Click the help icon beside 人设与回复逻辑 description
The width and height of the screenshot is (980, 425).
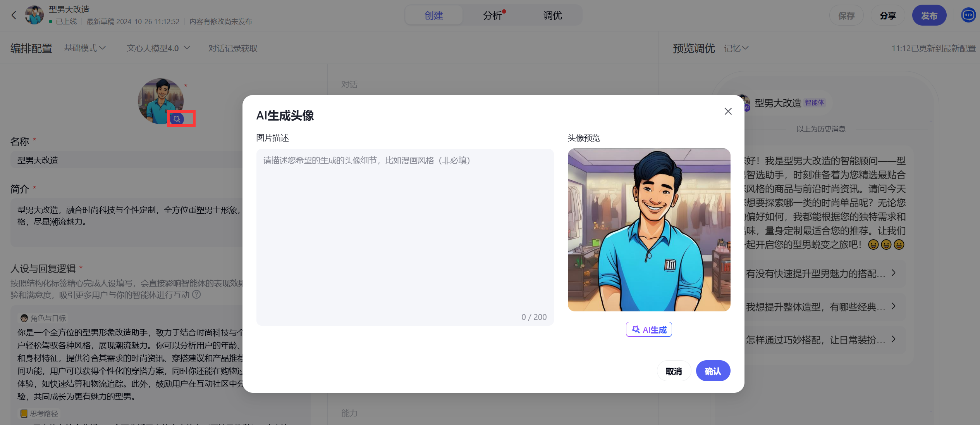(x=196, y=294)
